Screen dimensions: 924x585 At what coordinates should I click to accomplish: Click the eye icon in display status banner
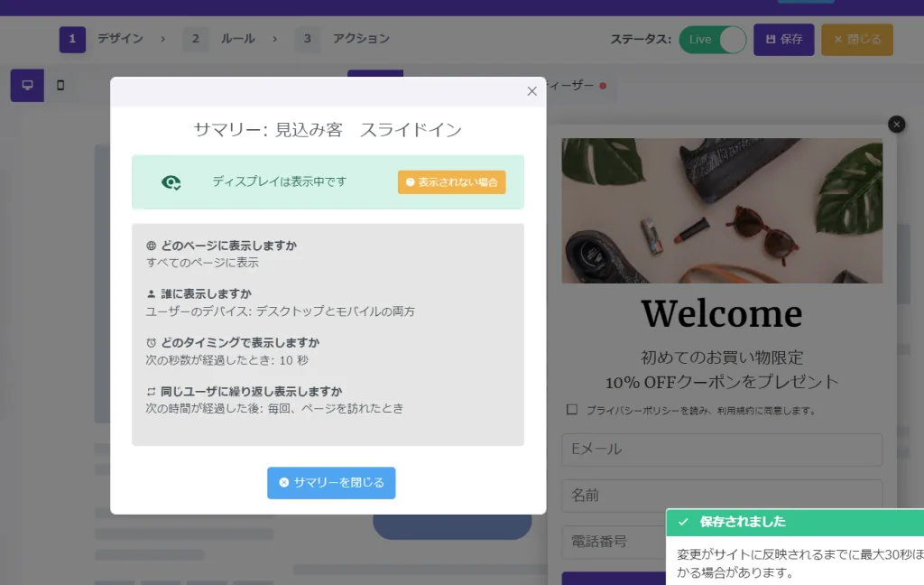click(171, 182)
